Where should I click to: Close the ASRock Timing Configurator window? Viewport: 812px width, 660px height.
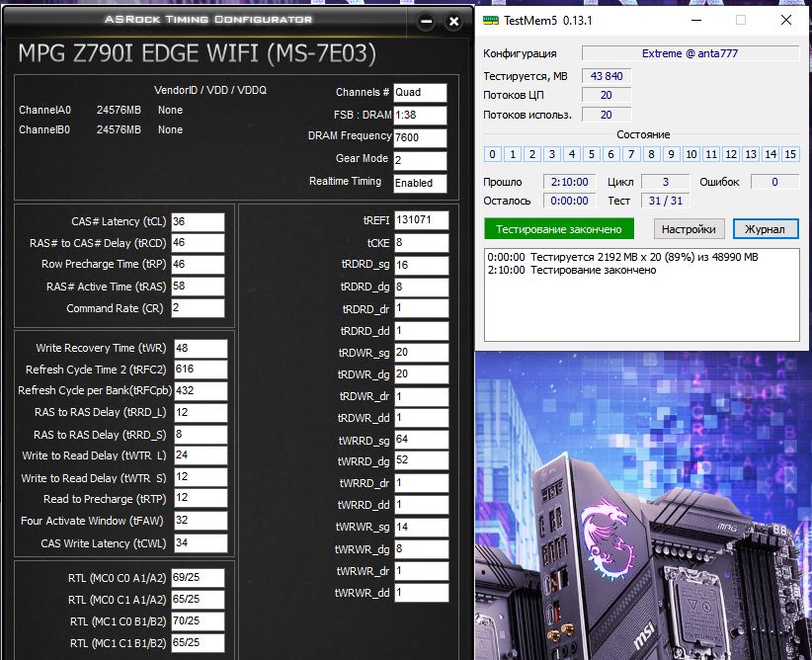(x=453, y=21)
